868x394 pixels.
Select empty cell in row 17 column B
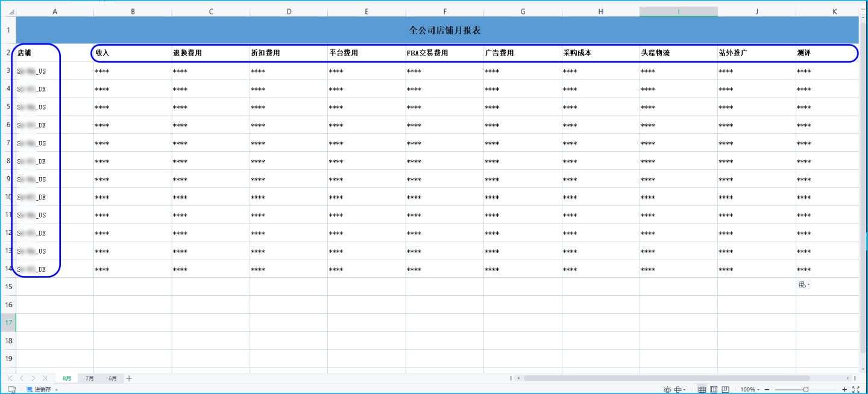(x=133, y=323)
